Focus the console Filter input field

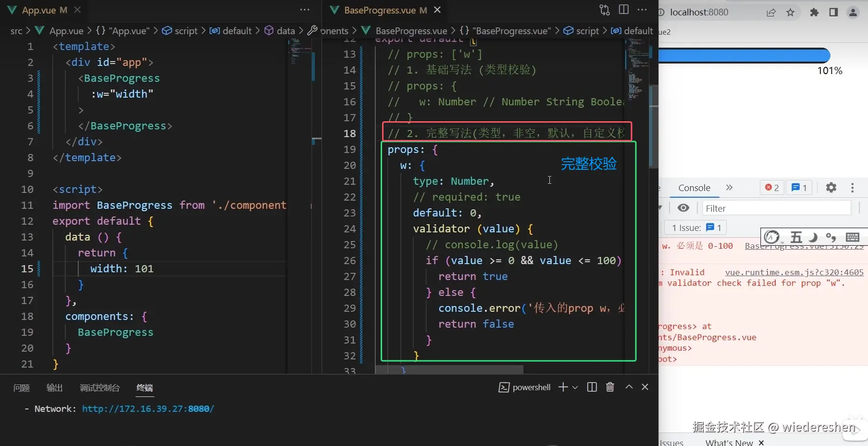tap(776, 208)
